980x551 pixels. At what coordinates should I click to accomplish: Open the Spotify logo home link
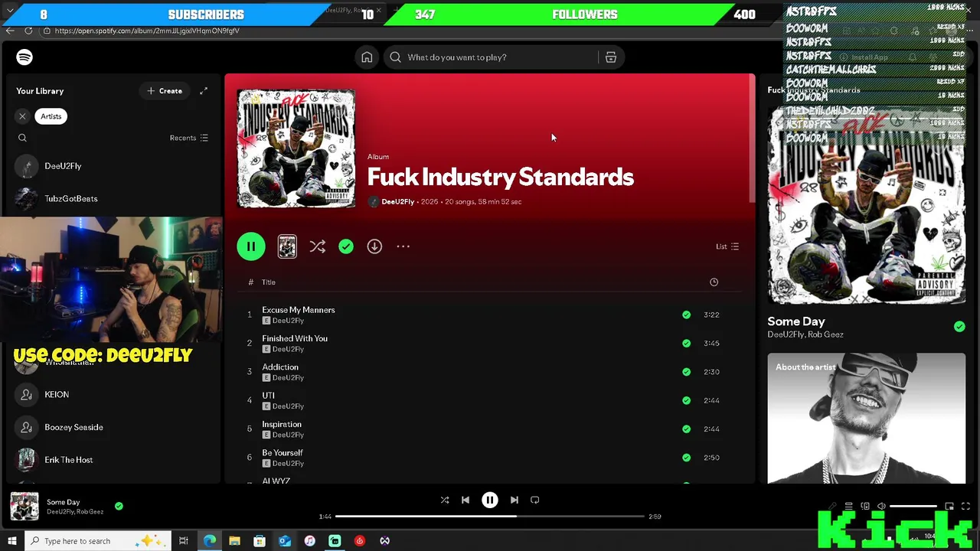[x=24, y=57]
